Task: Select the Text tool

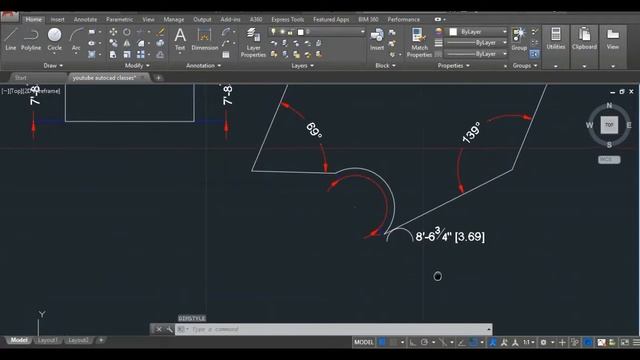Action: (x=180, y=39)
